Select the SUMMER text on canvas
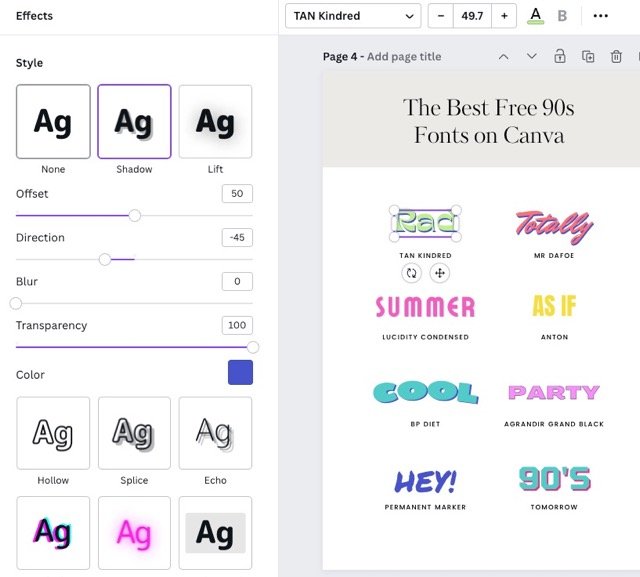This screenshot has width=640, height=577. click(425, 307)
